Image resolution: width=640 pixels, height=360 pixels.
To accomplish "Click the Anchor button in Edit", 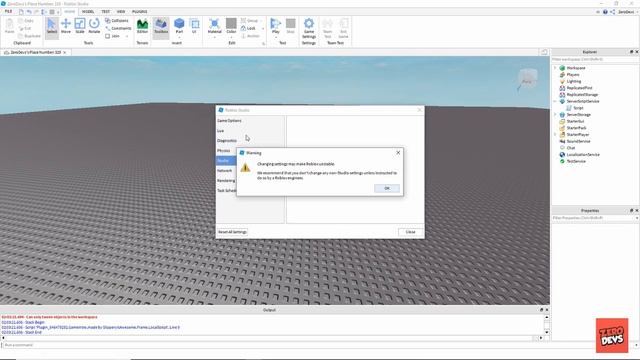I will point(250,36).
